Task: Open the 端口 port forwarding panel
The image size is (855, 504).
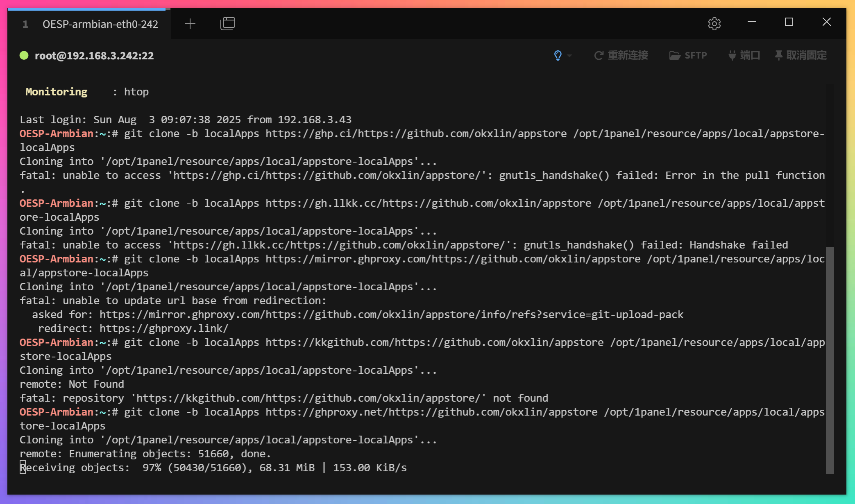Action: click(744, 55)
